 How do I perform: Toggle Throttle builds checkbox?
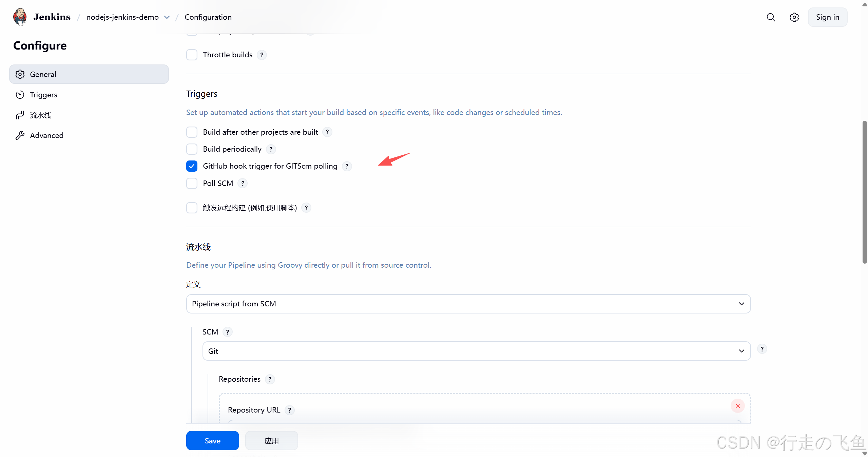(192, 55)
